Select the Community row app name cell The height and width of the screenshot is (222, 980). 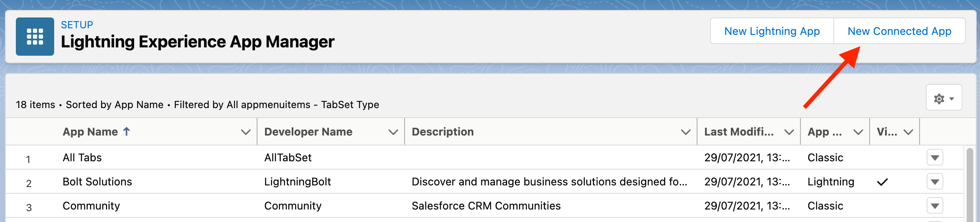point(91,206)
